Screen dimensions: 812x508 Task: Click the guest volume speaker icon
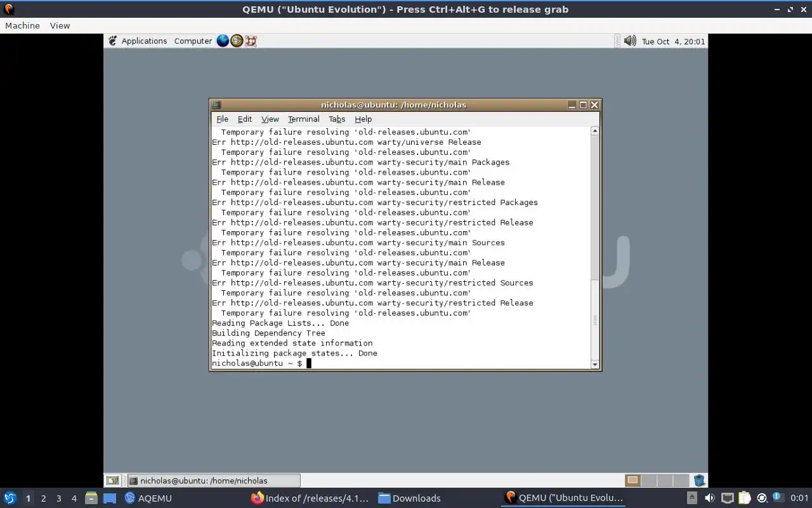coord(630,41)
